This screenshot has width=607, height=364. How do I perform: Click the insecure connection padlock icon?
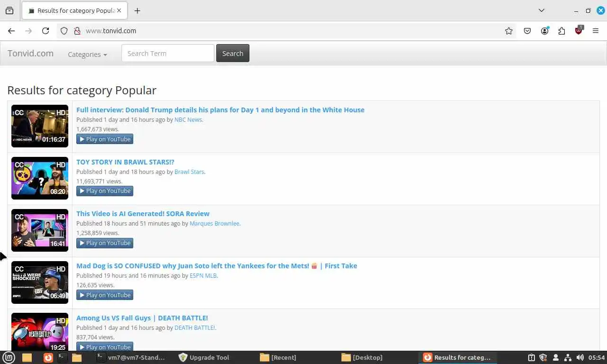point(77,31)
